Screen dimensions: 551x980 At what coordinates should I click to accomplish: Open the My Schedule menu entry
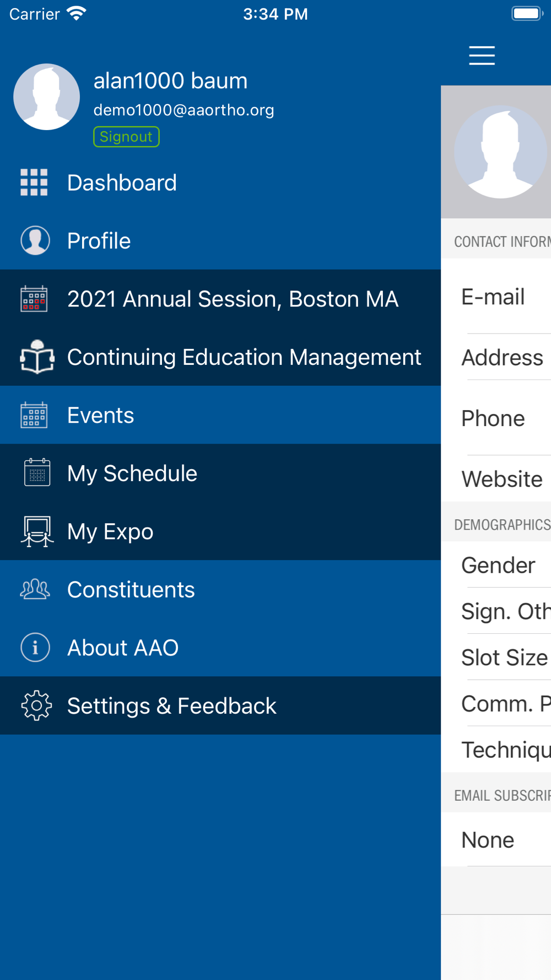point(132,473)
